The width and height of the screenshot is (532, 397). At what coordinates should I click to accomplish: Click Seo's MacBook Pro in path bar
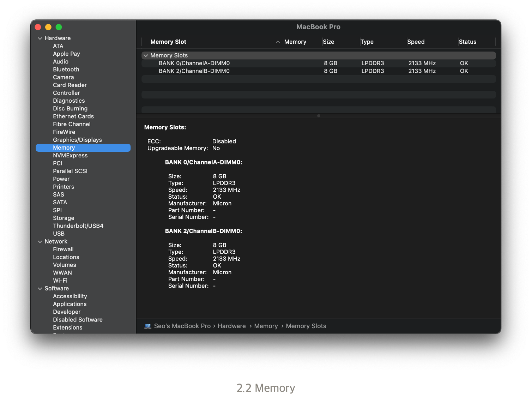tap(182, 326)
